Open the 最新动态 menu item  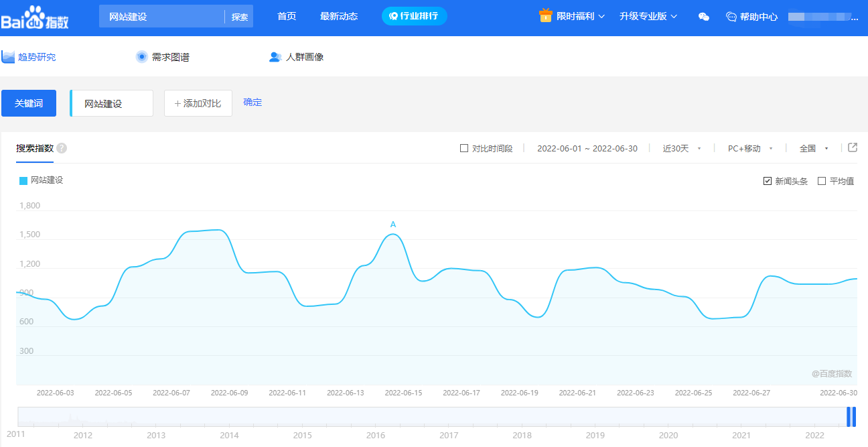[x=340, y=16]
